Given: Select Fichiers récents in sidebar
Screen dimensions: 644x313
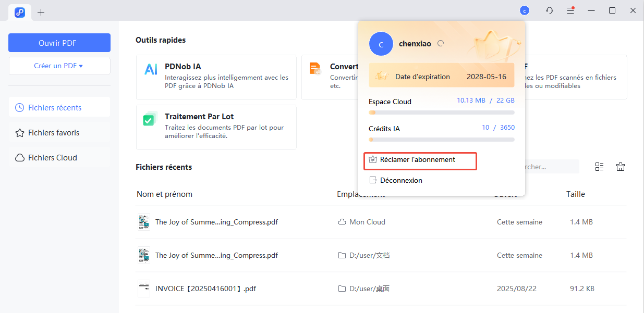Looking at the screenshot, I should [59, 108].
